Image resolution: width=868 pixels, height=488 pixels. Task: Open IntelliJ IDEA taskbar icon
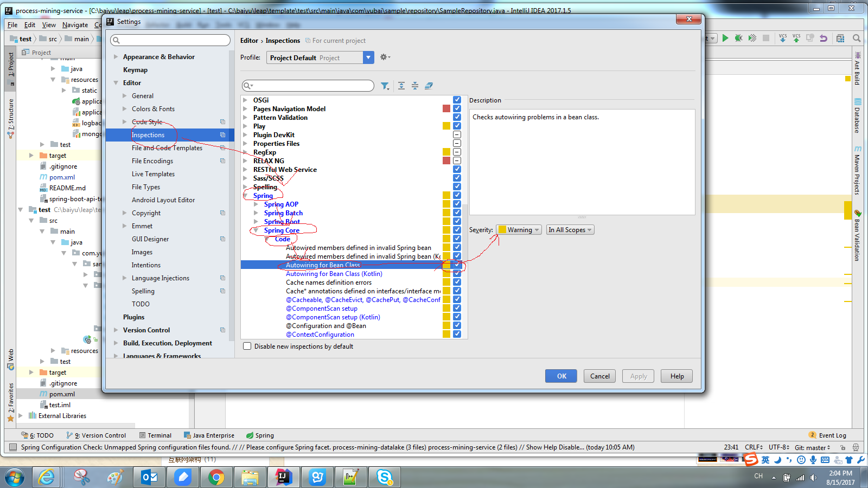tap(283, 477)
